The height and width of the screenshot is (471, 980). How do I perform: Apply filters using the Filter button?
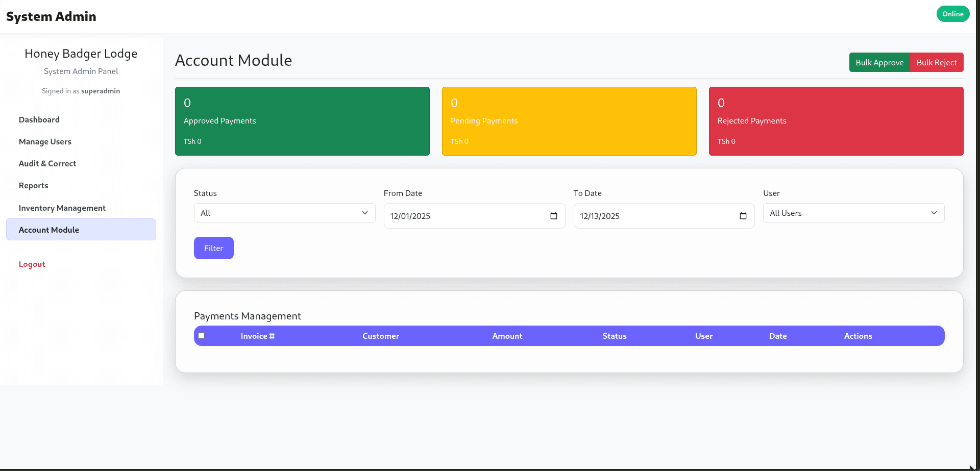point(213,247)
